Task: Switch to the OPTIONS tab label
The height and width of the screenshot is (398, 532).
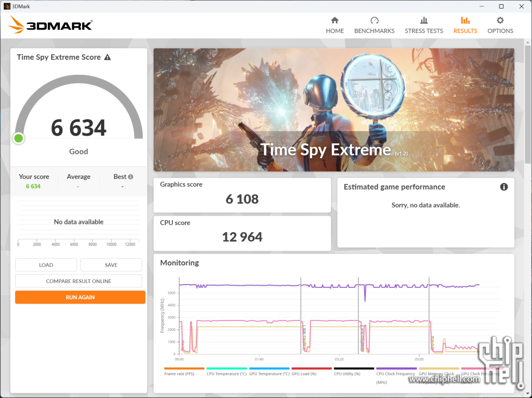Action: point(500,31)
